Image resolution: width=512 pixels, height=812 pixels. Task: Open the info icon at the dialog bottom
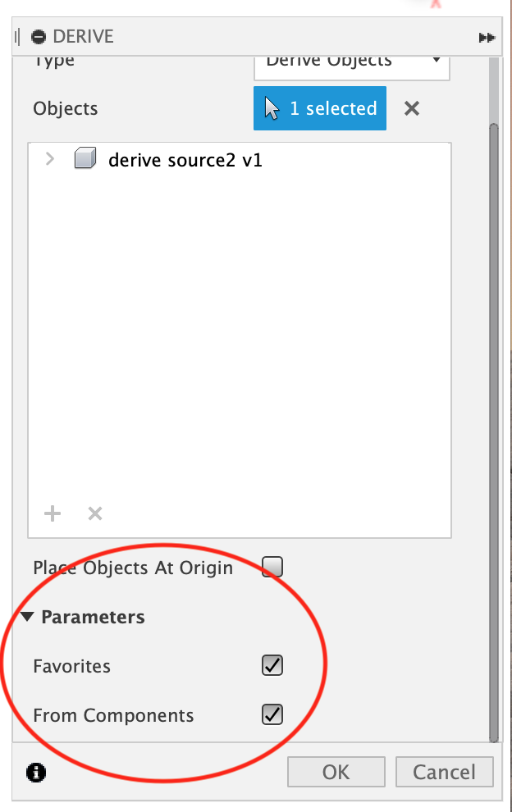click(x=37, y=772)
